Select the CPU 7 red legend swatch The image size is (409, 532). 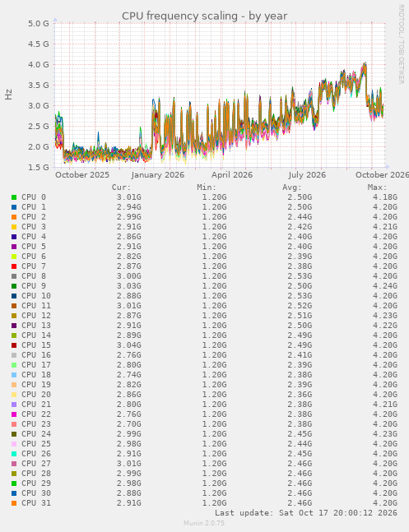coord(14,266)
